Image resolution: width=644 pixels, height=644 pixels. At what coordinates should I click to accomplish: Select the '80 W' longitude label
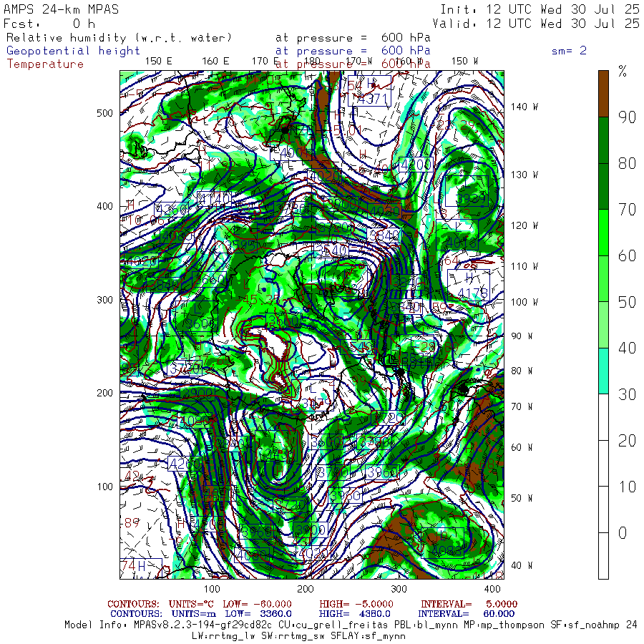pyautogui.click(x=522, y=371)
